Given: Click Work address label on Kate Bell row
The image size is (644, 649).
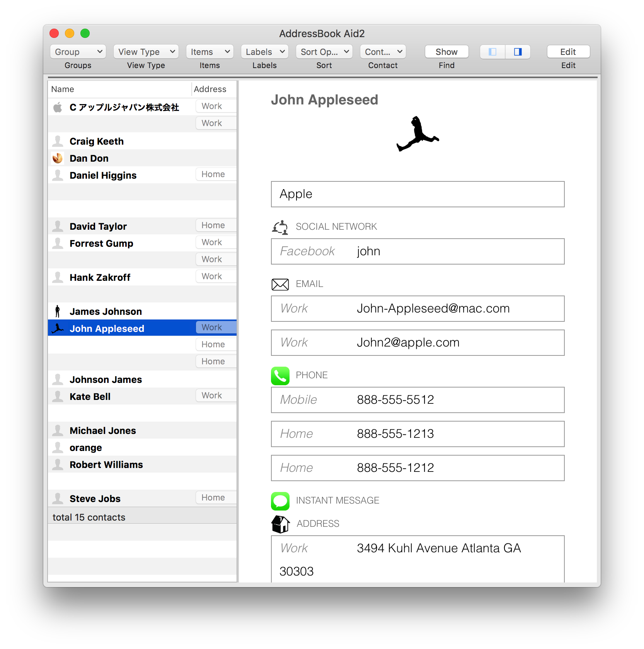Looking at the screenshot, I should (216, 396).
